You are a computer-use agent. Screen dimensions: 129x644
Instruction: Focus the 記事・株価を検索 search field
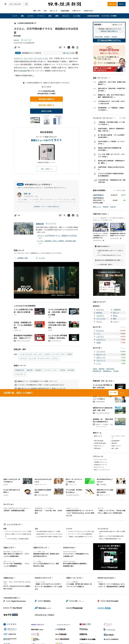click(17, 4)
